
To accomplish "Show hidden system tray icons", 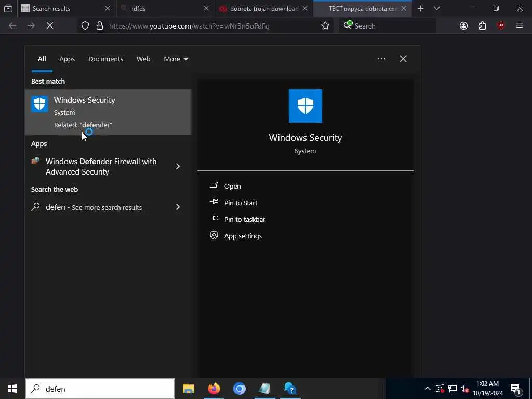I will point(428,389).
